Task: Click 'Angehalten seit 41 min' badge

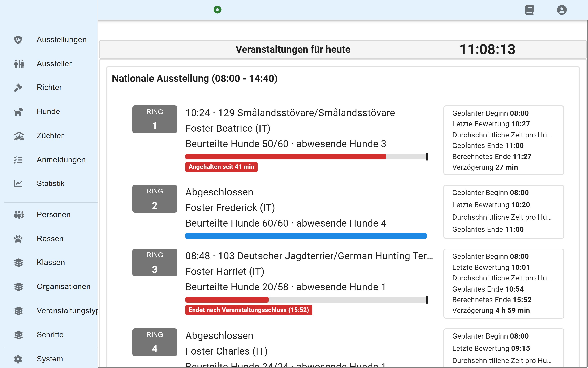Action: tap(221, 167)
